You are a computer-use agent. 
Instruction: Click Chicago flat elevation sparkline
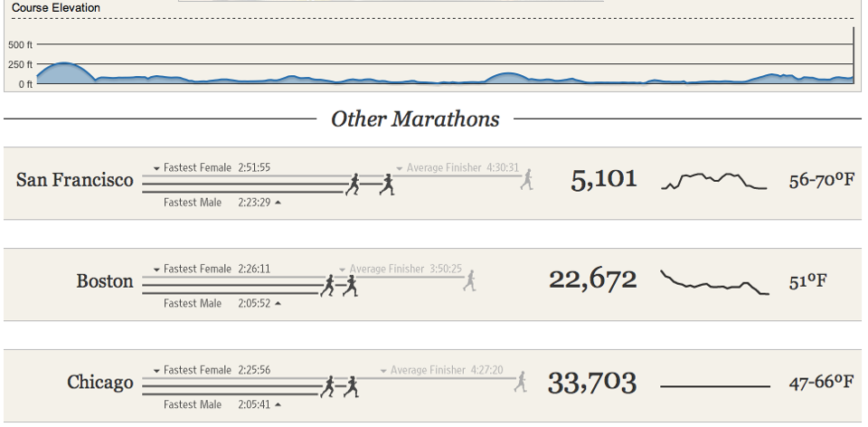pos(715,386)
